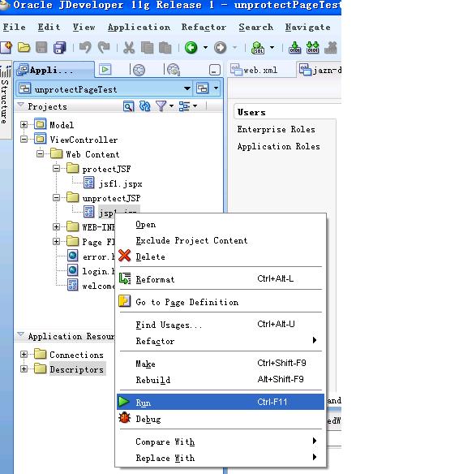Collapse the unprotectJSP folder

56,198
